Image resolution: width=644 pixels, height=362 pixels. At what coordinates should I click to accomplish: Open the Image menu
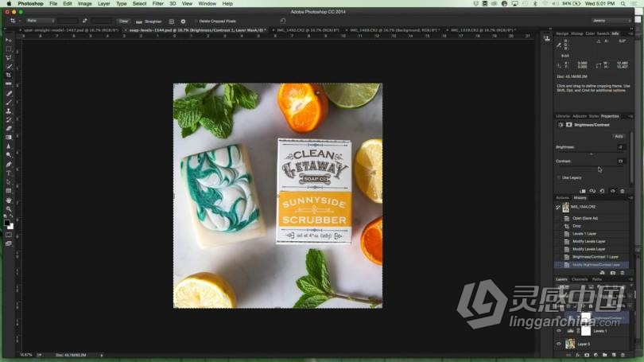click(x=84, y=4)
